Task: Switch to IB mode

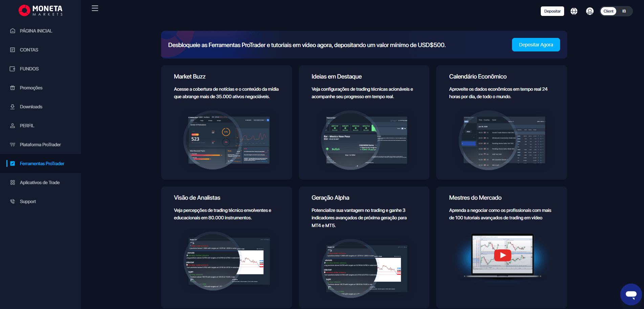Action: (624, 11)
